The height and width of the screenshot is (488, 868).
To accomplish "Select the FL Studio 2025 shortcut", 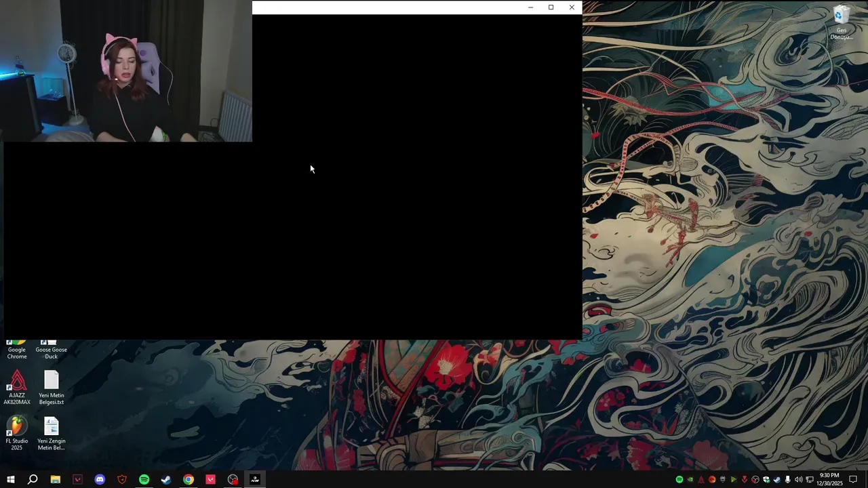I will point(17,434).
